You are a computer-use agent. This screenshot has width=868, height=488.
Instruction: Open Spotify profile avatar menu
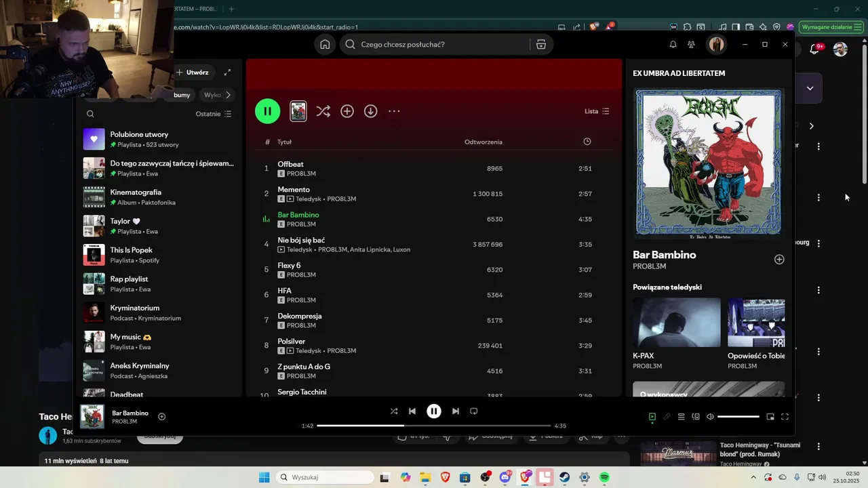click(x=716, y=44)
